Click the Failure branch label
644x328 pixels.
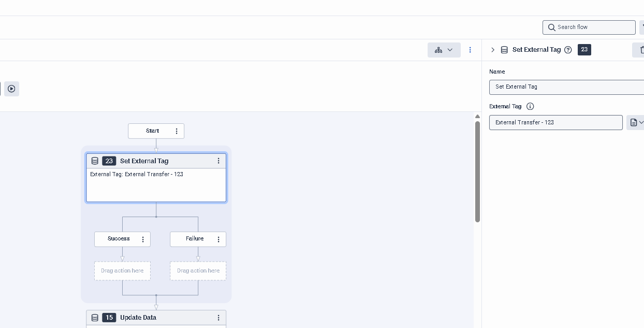(x=195, y=239)
